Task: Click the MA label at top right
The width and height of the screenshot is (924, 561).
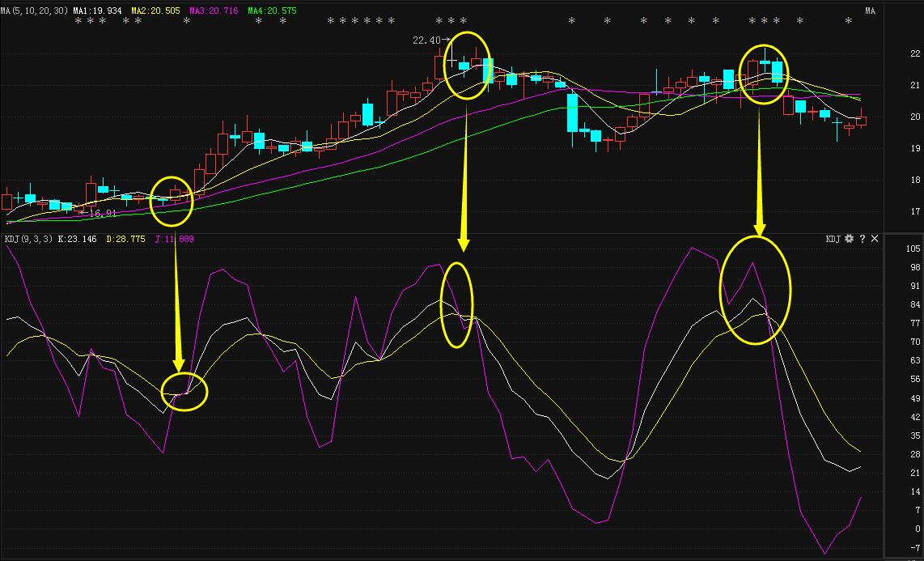Action: 871,11
